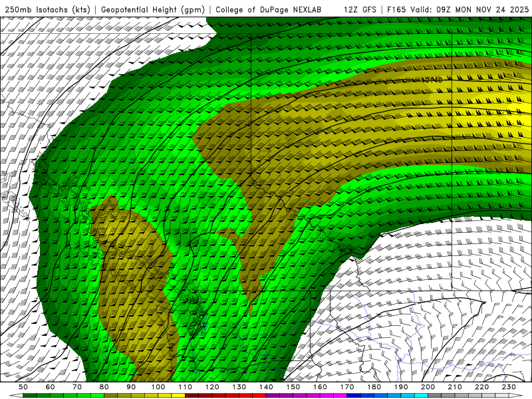The image size is (532, 399).
Task: Click the '160' color bar label
Action: coord(320,387)
